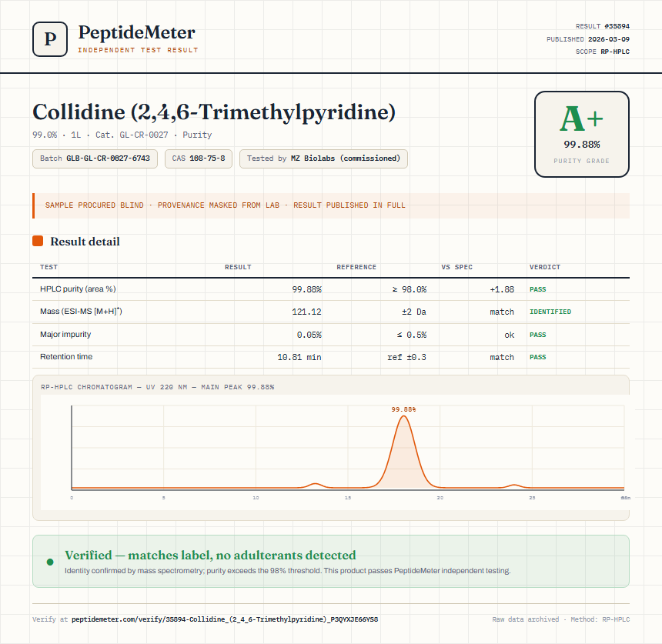Click the Identity confirmed by mass spectrometry sentence
The image size is (662, 644).
click(288, 571)
